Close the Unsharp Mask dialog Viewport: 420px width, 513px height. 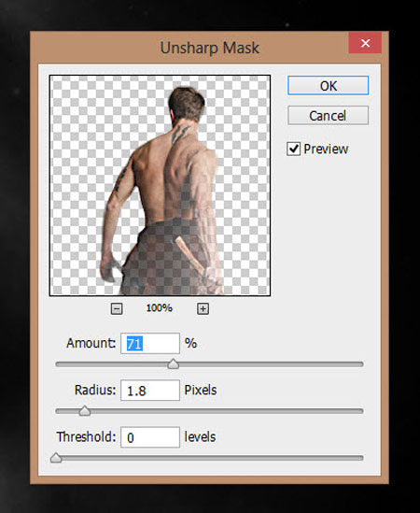365,43
